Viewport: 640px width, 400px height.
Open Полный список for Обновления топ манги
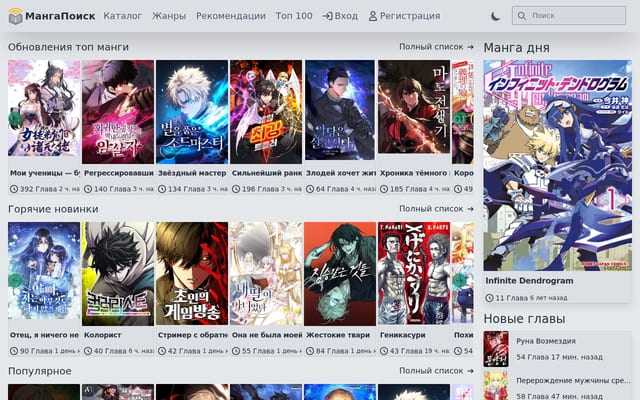(x=436, y=47)
